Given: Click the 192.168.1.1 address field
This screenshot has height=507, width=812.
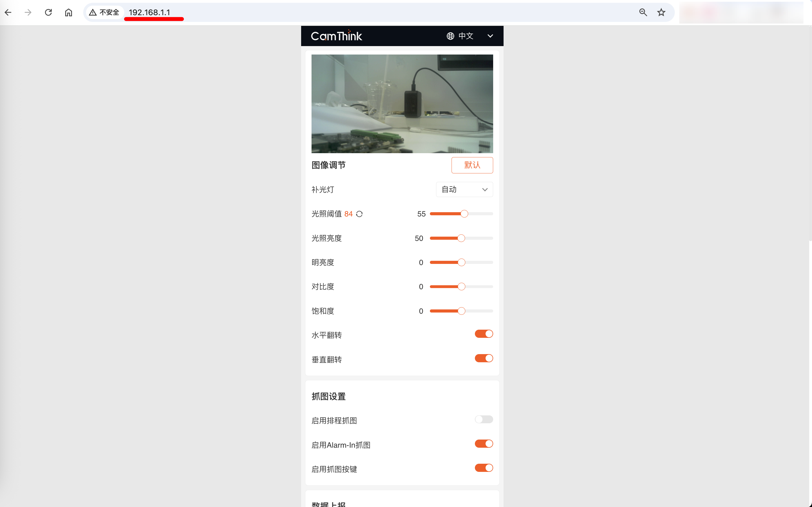Looking at the screenshot, I should [x=149, y=12].
